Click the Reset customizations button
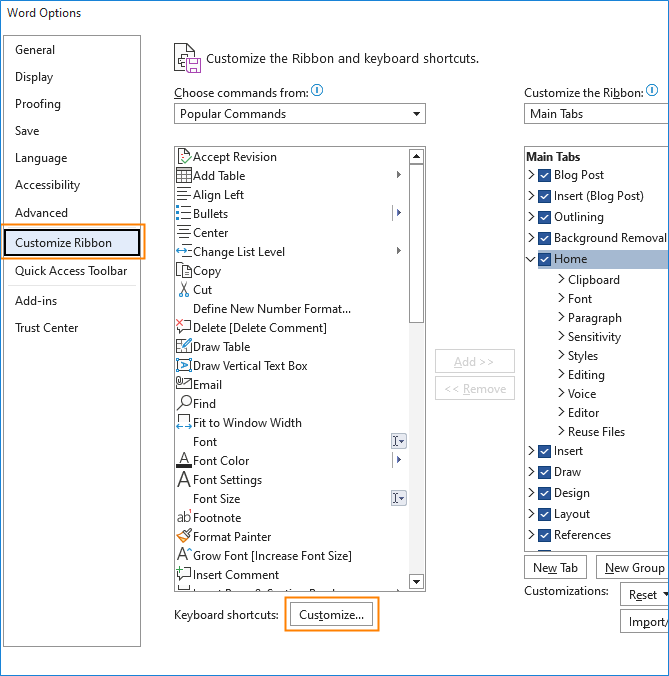Viewport: 669px width, 676px height. 644,595
